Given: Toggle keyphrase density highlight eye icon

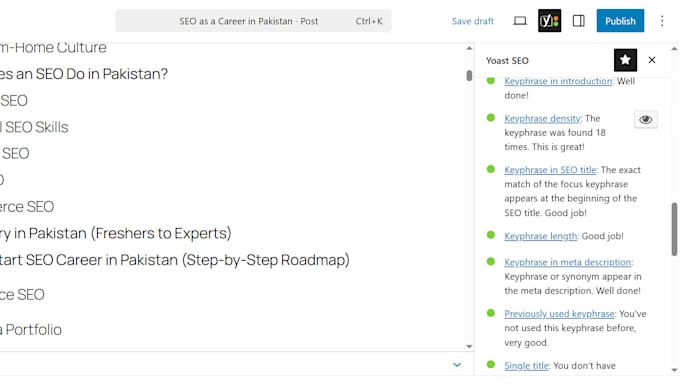Looking at the screenshot, I should 645,119.
